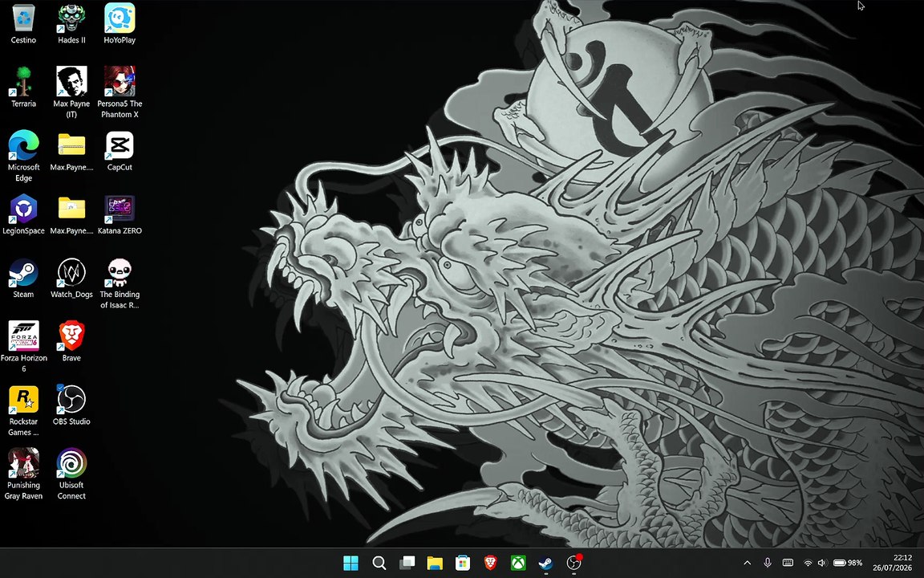Select the Hades II desktop shortcut

(71, 23)
